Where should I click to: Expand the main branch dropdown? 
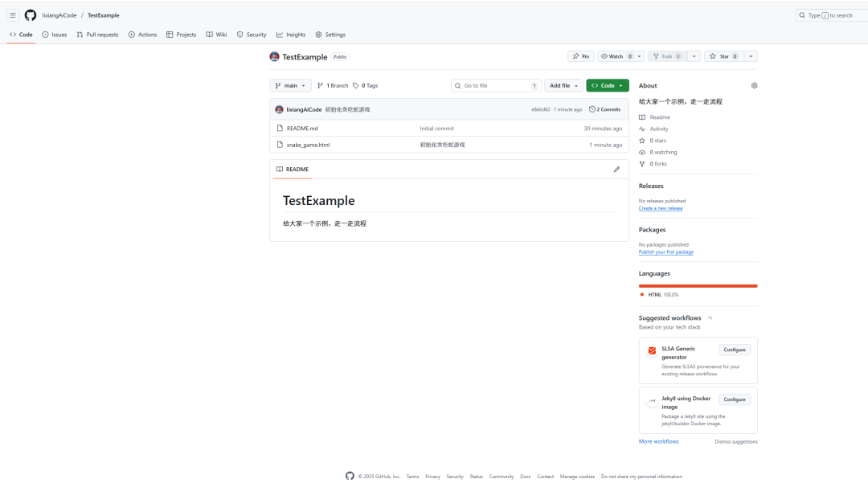click(x=290, y=85)
